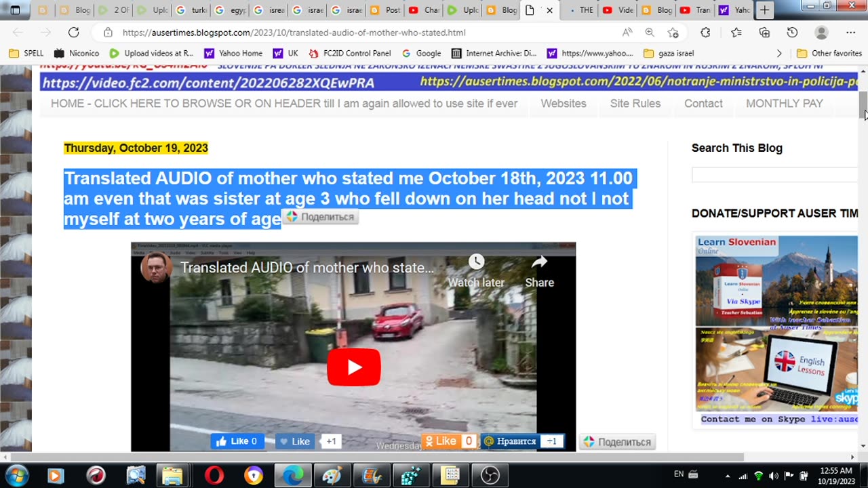
Task: Open the Google bookmark
Action: pyautogui.click(x=421, y=53)
